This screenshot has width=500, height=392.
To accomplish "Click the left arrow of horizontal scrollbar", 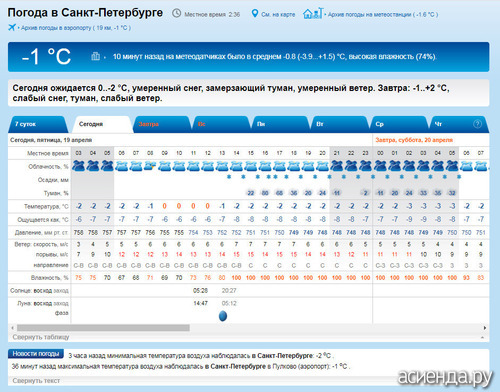I will click(12, 328).
